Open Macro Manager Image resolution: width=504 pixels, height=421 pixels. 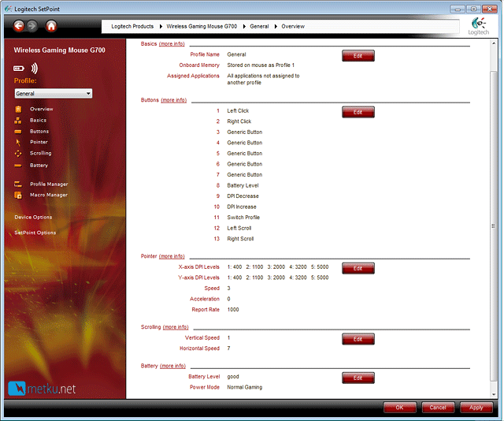tap(49, 195)
